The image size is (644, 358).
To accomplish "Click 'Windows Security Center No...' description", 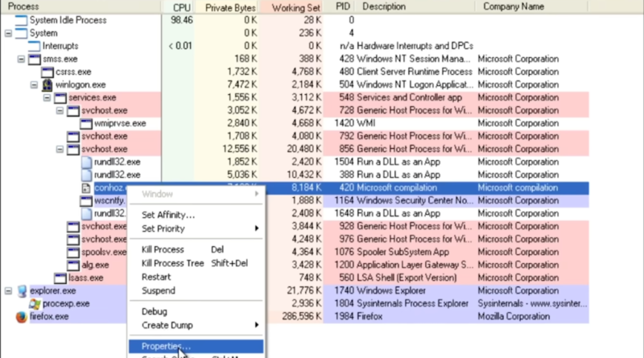I will point(415,201).
